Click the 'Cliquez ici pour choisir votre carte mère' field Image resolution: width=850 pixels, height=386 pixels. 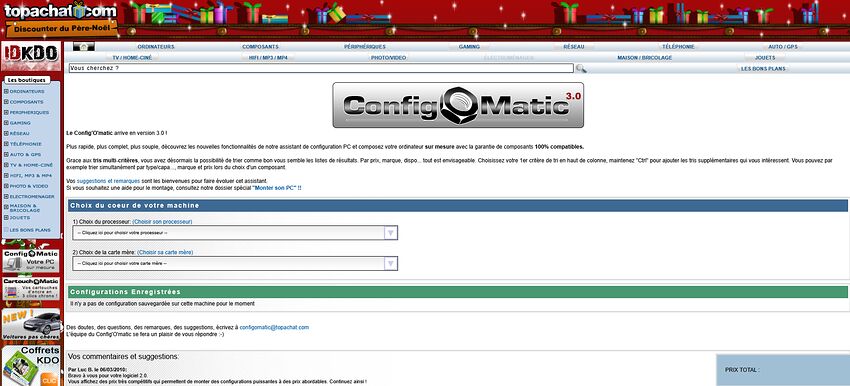pyautogui.click(x=235, y=263)
